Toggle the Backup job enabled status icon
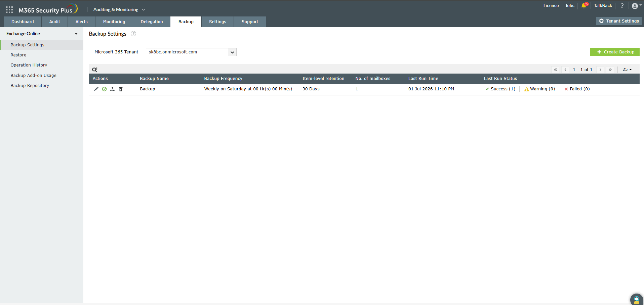 104,89
